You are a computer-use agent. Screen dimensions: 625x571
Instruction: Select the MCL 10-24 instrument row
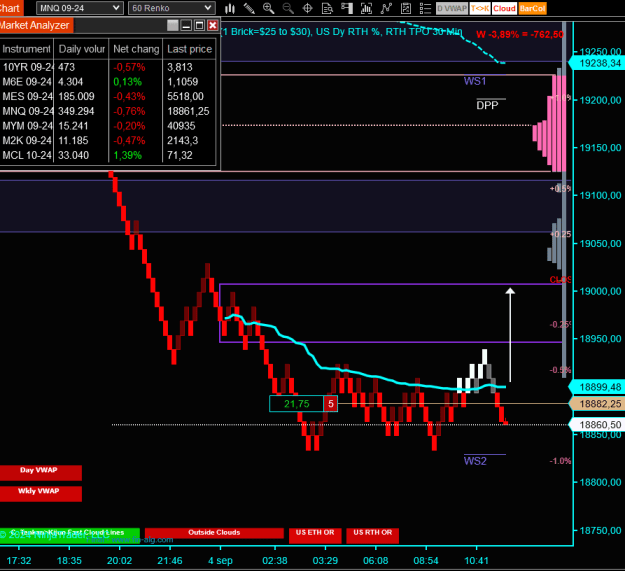click(108, 155)
